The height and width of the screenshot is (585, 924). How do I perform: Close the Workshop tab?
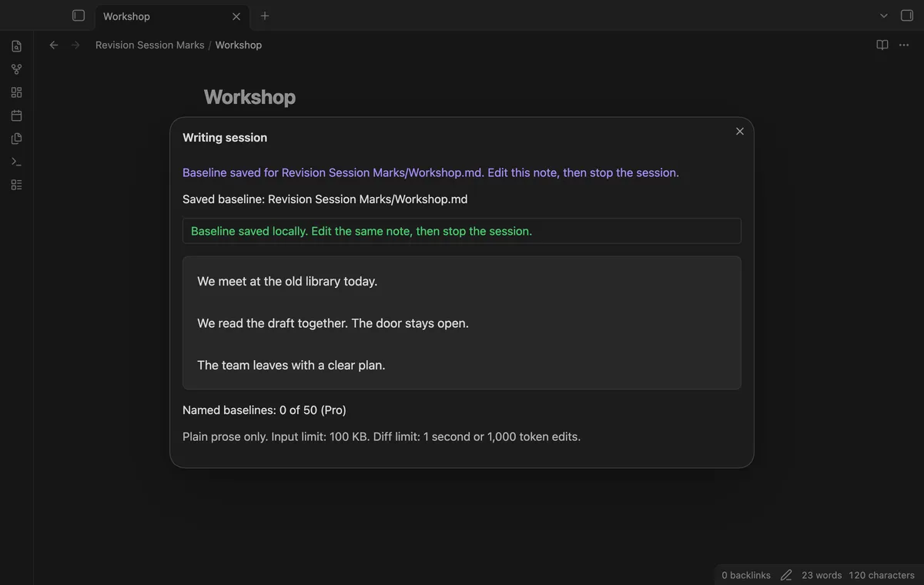point(236,16)
